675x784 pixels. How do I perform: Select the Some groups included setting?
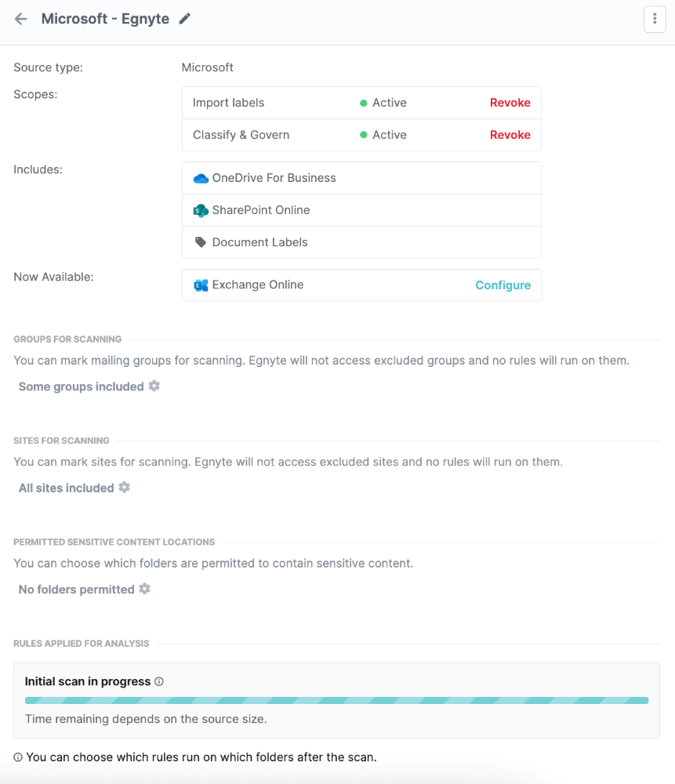tap(81, 387)
